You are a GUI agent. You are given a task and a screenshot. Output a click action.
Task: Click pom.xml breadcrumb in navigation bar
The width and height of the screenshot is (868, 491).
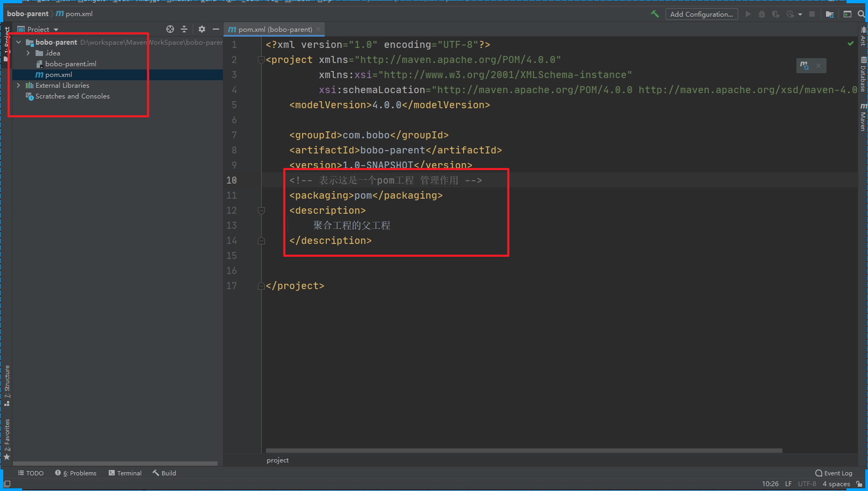[74, 14]
